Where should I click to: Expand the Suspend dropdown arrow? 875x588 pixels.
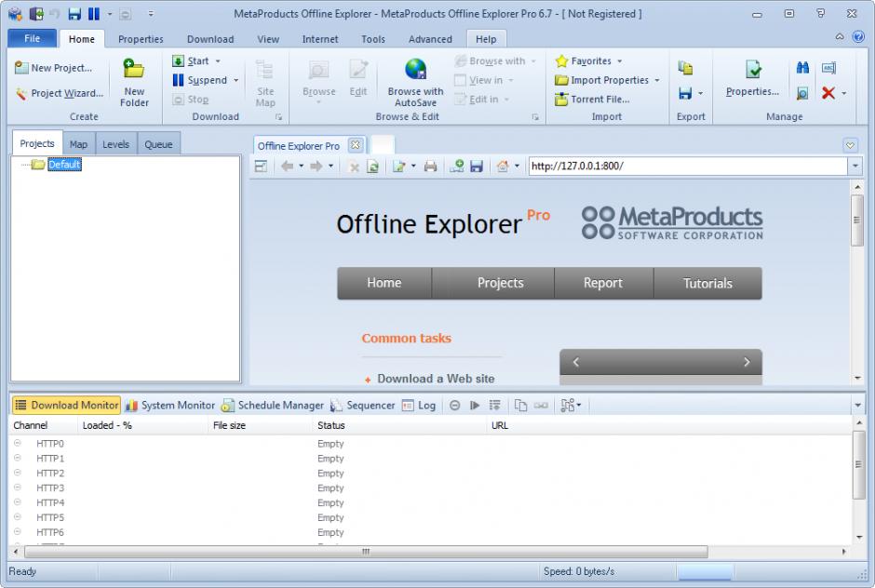point(236,80)
